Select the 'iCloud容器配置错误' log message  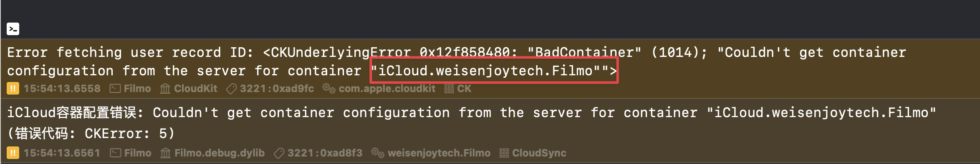click(x=472, y=123)
